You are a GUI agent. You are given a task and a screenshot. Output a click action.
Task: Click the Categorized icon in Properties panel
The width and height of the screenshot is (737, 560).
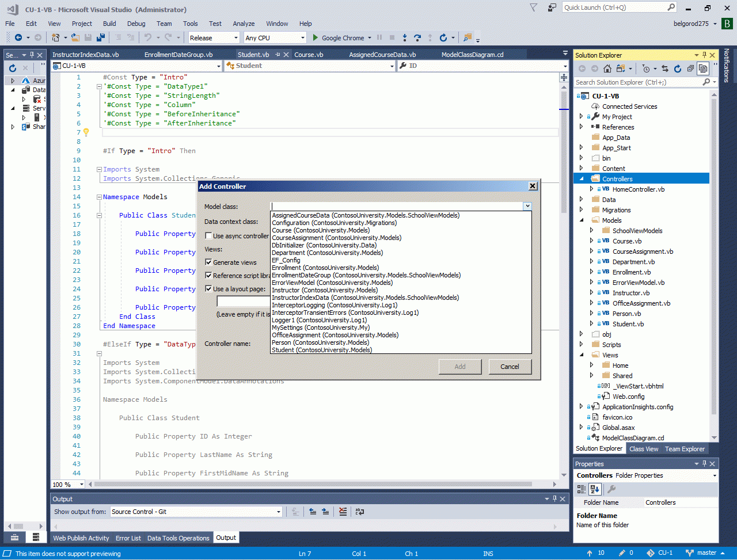click(582, 489)
